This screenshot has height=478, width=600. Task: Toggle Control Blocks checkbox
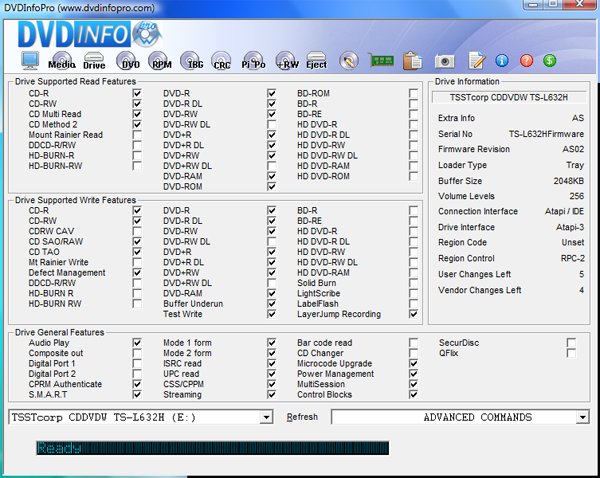tap(413, 394)
